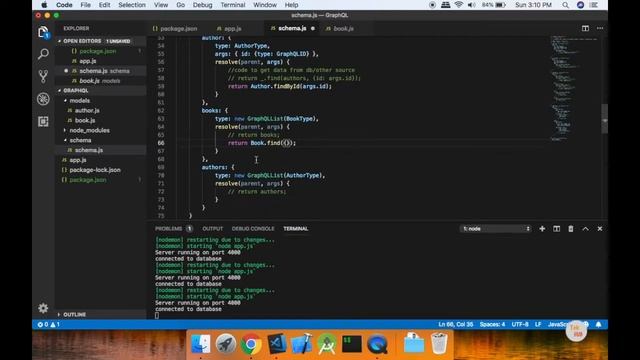Image resolution: width=640 pixels, height=360 pixels.
Task: Close the terminal panel
Action: [x=600, y=229]
